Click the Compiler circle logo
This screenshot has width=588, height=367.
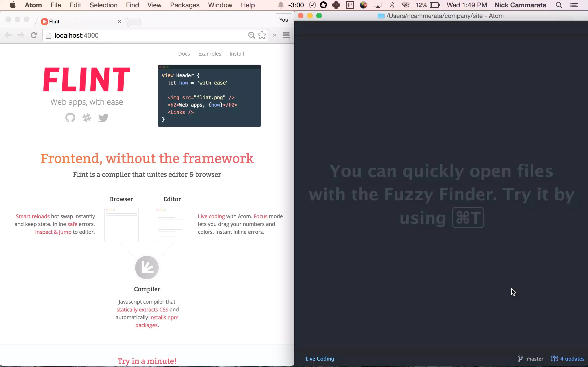pos(147,268)
